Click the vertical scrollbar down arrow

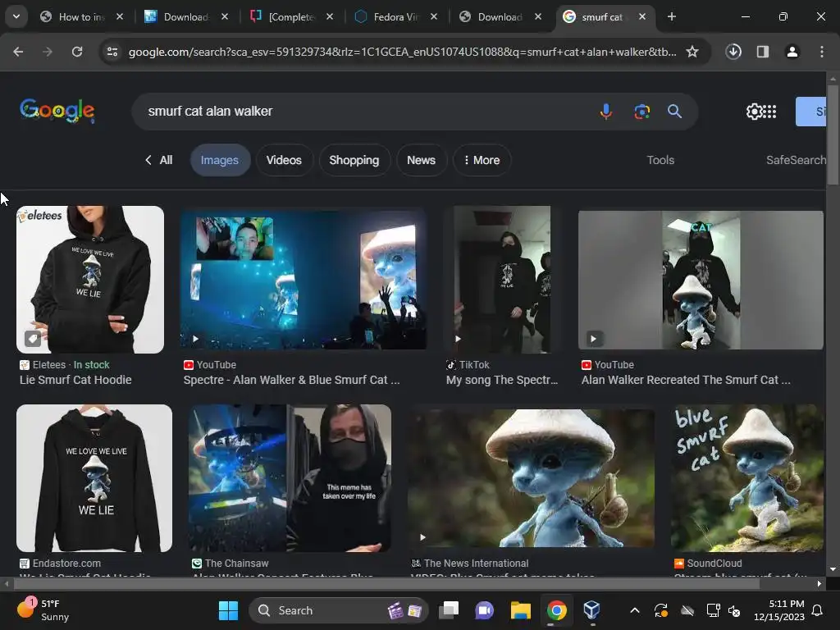[833, 569]
